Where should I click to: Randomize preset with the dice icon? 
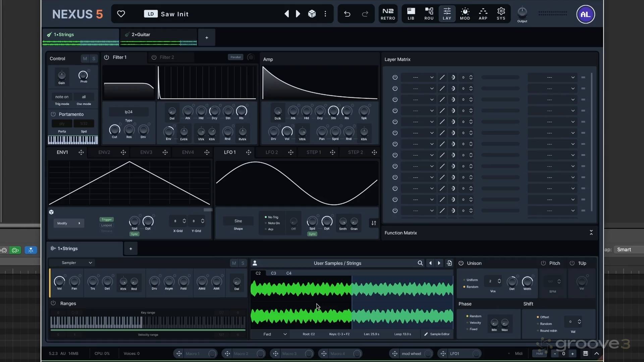tap(312, 14)
